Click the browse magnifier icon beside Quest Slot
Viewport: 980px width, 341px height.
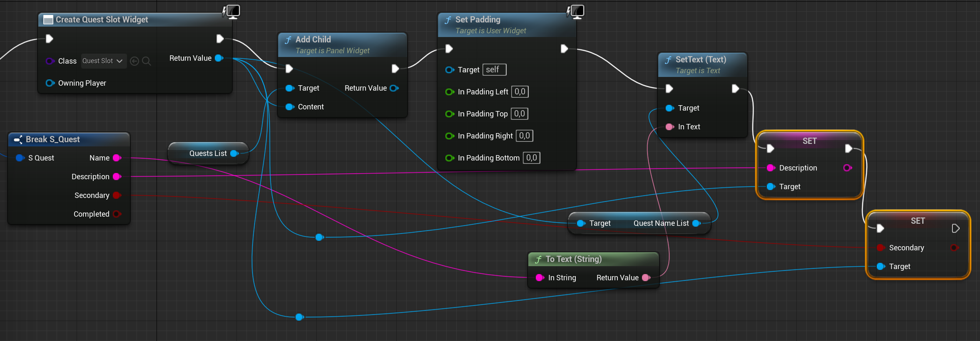pos(146,61)
